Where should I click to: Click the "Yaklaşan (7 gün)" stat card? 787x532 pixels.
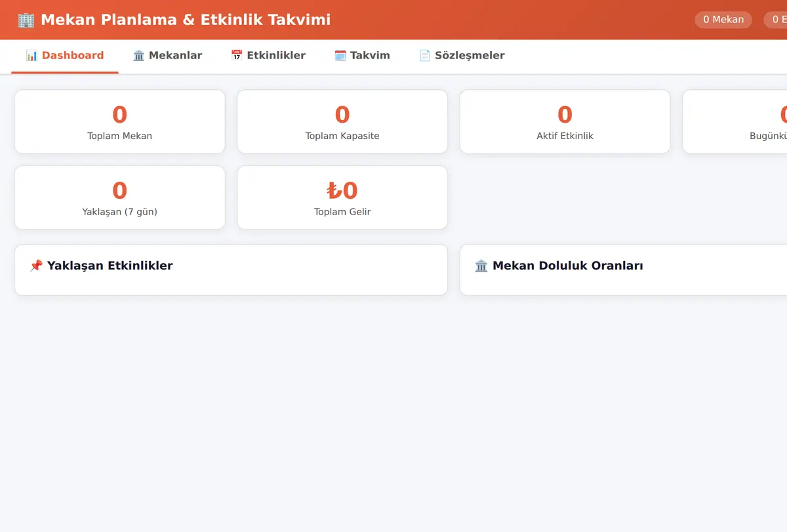pos(119,197)
